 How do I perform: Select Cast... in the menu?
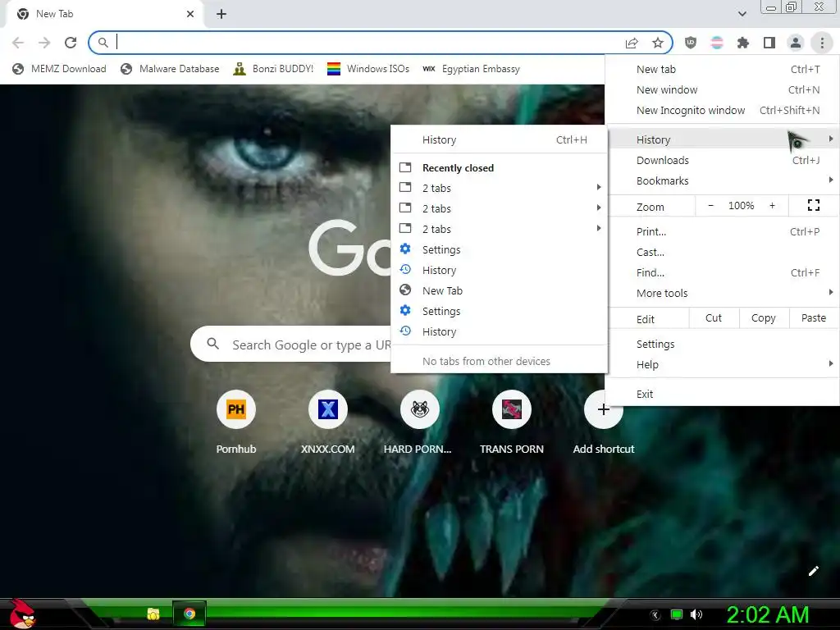pyautogui.click(x=722, y=252)
